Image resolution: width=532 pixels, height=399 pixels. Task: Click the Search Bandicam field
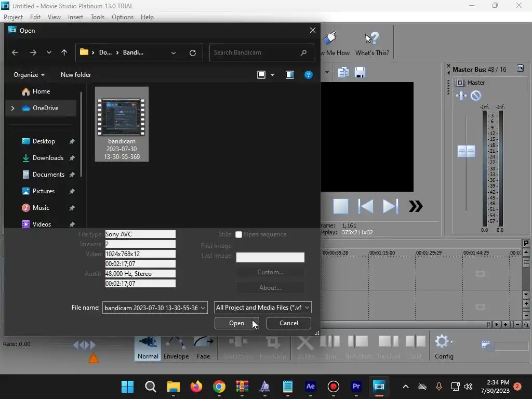pyautogui.click(x=262, y=52)
